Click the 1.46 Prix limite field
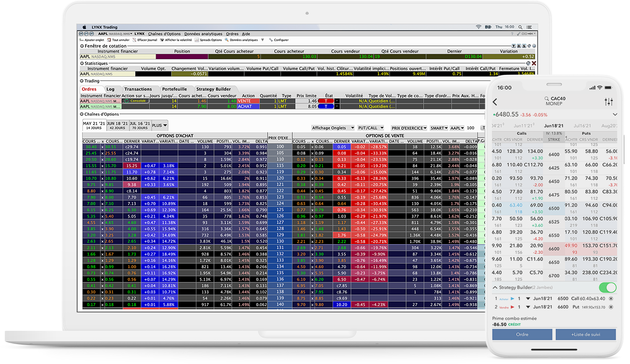The image size is (630, 364). (x=306, y=101)
